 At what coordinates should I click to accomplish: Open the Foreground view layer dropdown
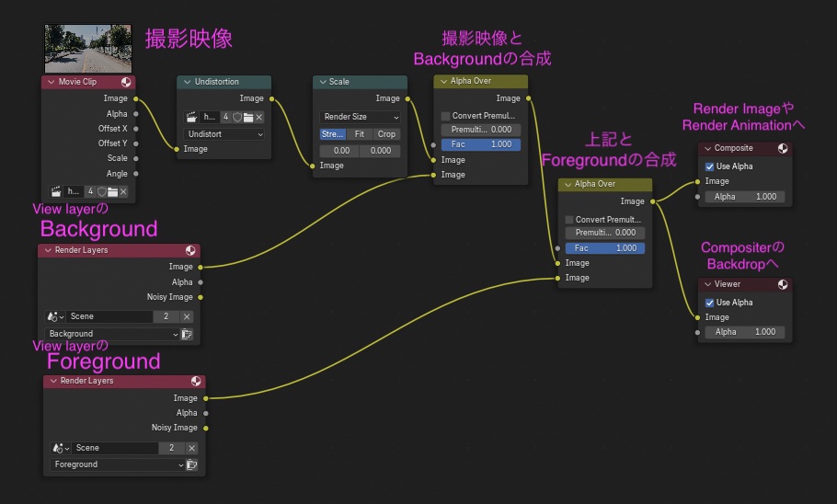pyautogui.click(x=118, y=464)
